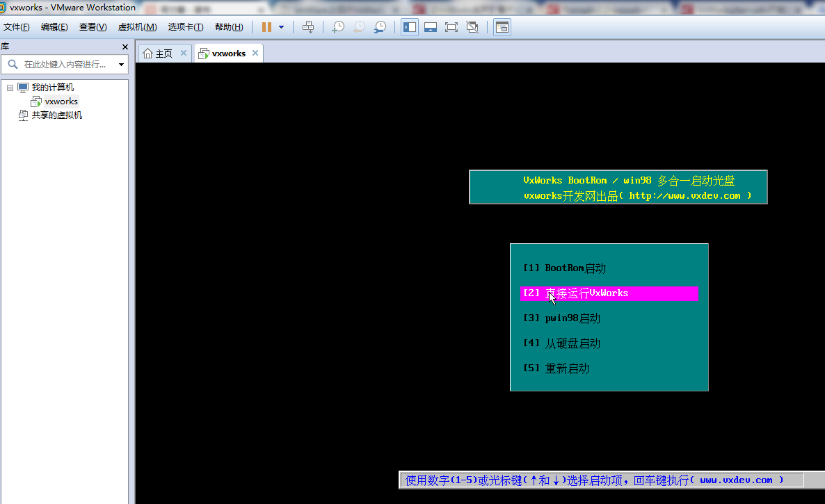This screenshot has height=504, width=825.
Task: Select the vxworks VM in library tree
Action: (61, 101)
